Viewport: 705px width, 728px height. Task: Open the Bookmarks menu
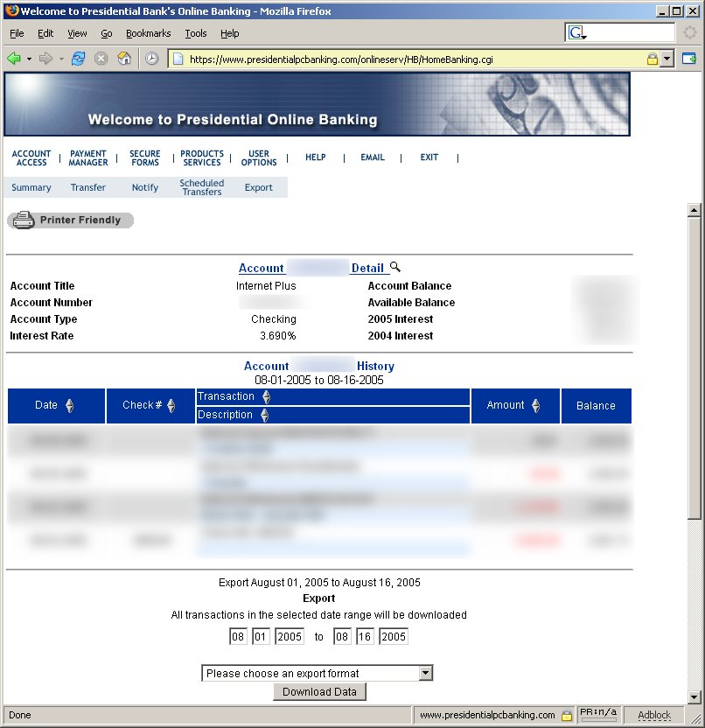[148, 33]
